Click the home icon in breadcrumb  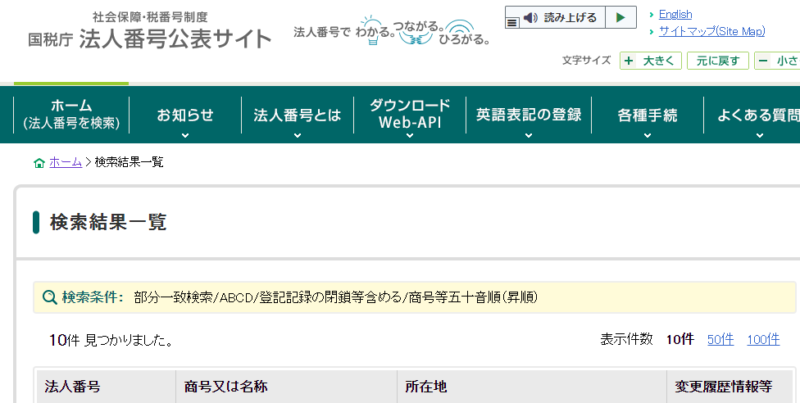point(39,162)
